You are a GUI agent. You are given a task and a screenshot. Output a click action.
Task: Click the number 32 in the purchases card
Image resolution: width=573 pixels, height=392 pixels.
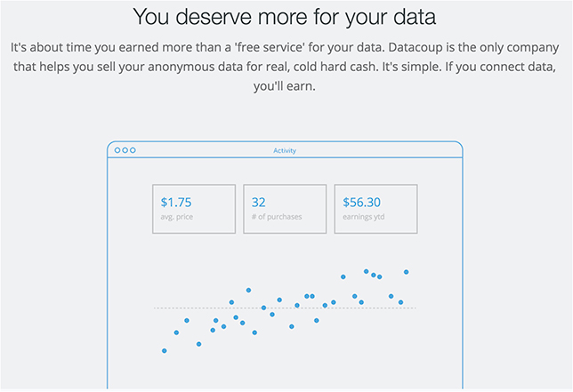click(x=258, y=202)
